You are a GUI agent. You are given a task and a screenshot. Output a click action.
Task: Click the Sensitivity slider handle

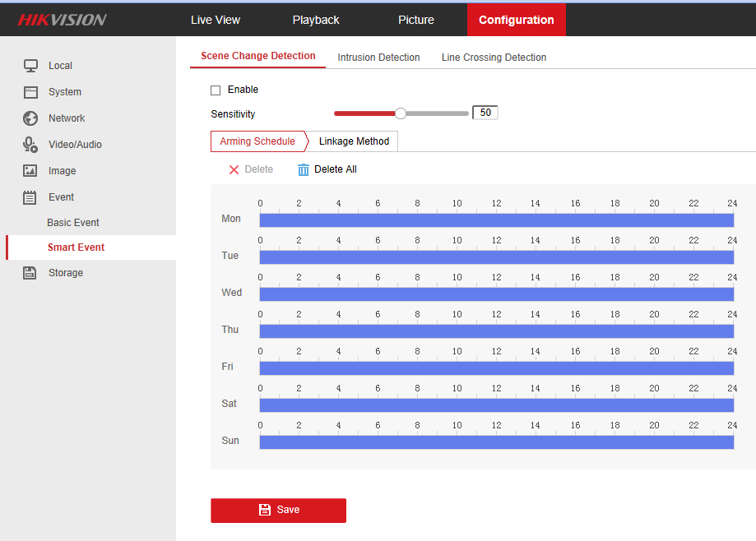click(401, 113)
